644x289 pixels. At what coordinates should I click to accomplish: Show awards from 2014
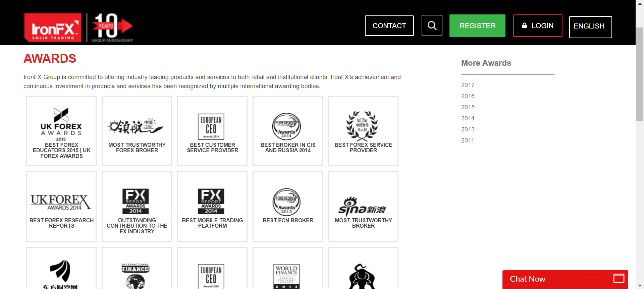[x=468, y=118]
